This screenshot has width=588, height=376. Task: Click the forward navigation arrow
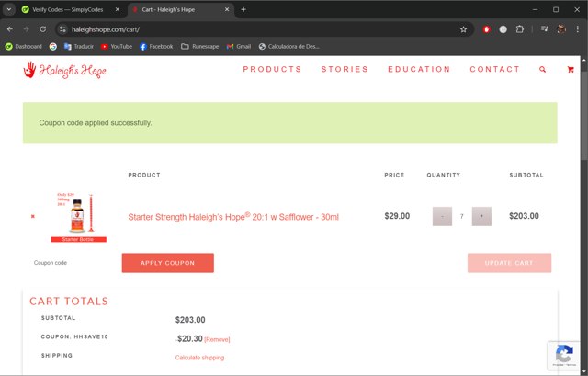click(x=27, y=29)
